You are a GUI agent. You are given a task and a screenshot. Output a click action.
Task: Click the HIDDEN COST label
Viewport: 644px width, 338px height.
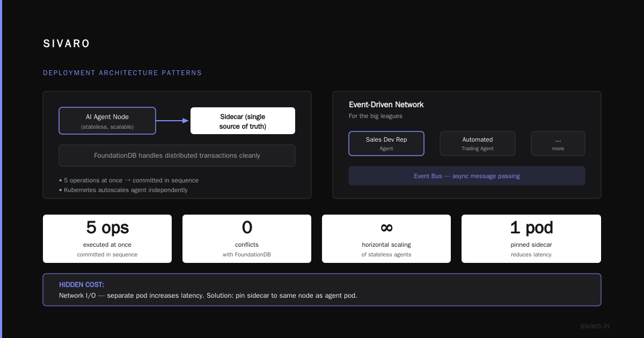[82, 285]
